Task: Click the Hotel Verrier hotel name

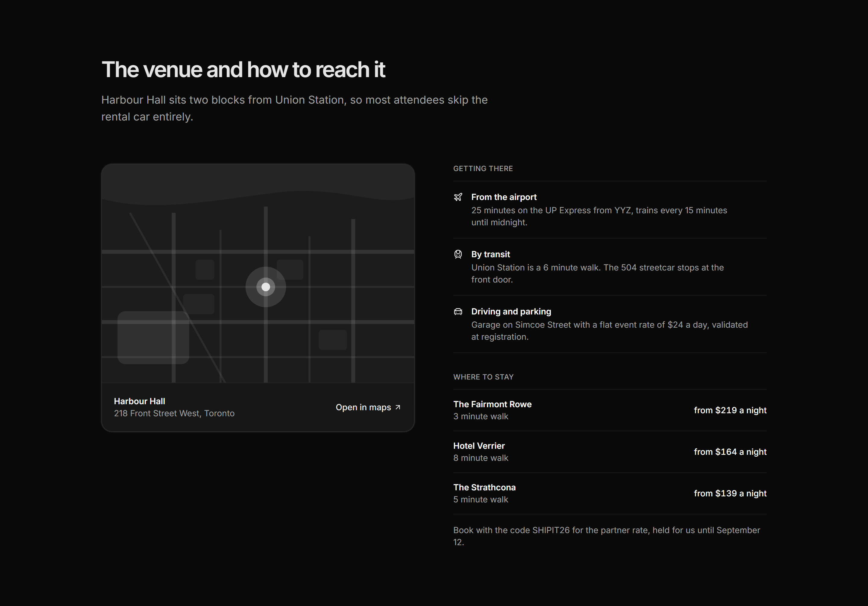Action: coord(479,446)
